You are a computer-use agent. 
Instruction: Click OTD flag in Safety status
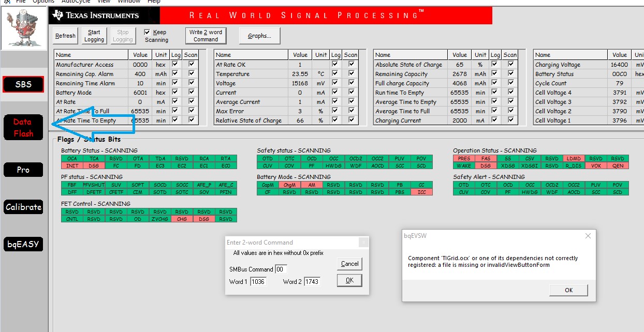(268, 159)
